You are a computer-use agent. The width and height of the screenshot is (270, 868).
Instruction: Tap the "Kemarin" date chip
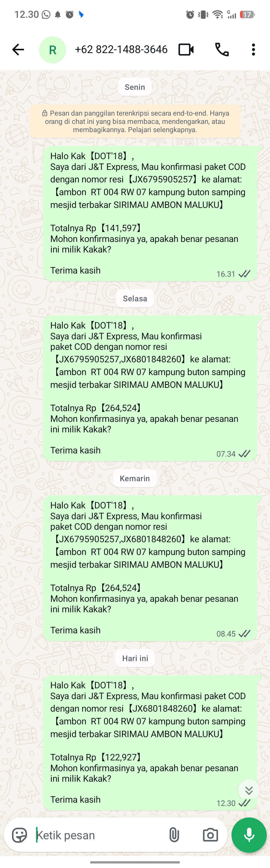tap(135, 478)
